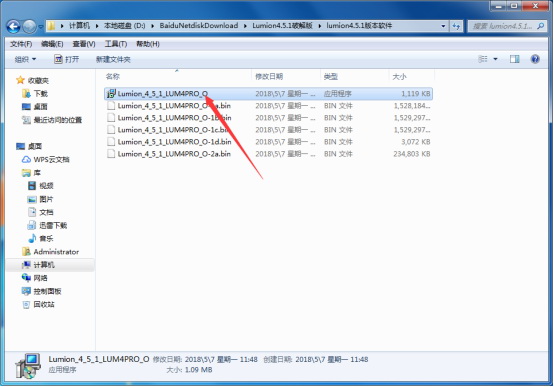Click the Forward navigation arrow button
Viewport: 554px width, 387px height.
[29, 26]
